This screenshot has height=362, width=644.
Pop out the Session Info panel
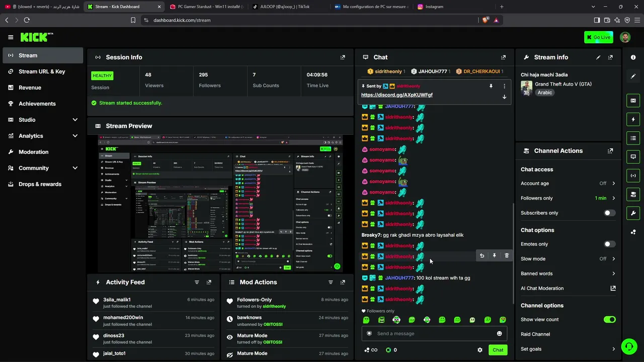point(343,57)
